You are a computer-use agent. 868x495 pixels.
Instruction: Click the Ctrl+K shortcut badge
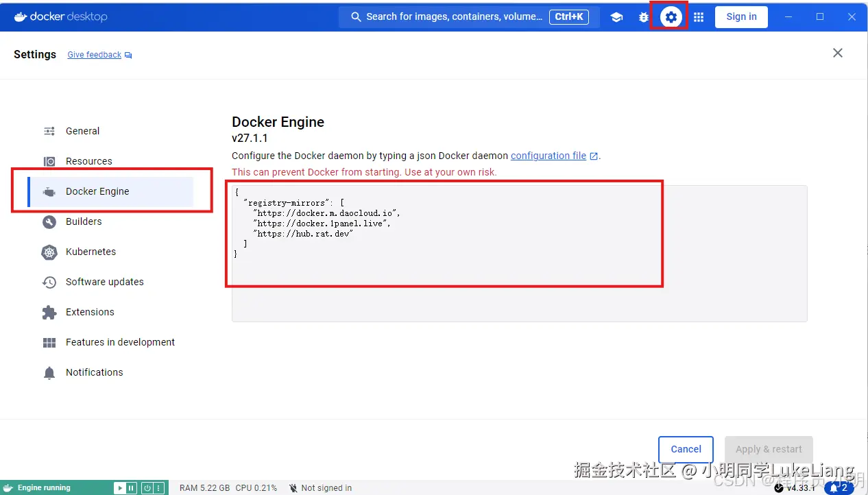click(x=569, y=17)
